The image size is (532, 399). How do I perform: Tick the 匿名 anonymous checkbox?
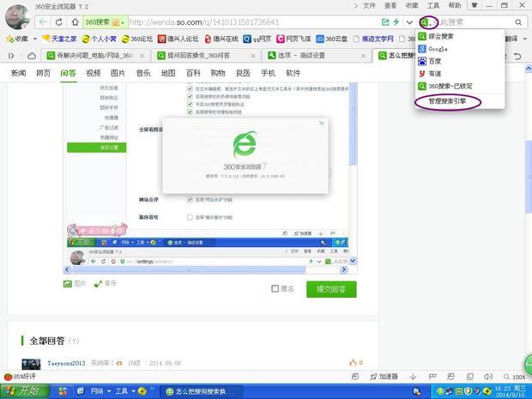pos(275,288)
